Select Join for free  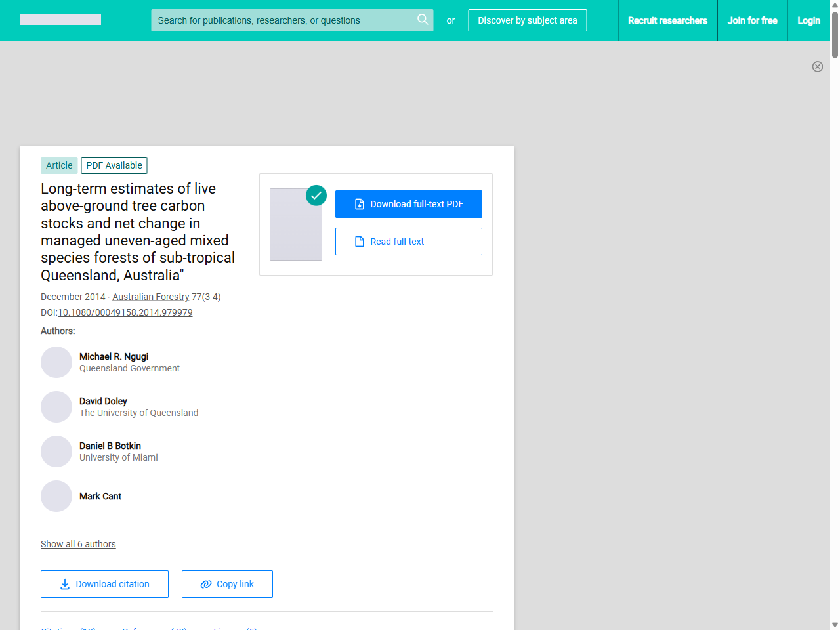tap(752, 20)
